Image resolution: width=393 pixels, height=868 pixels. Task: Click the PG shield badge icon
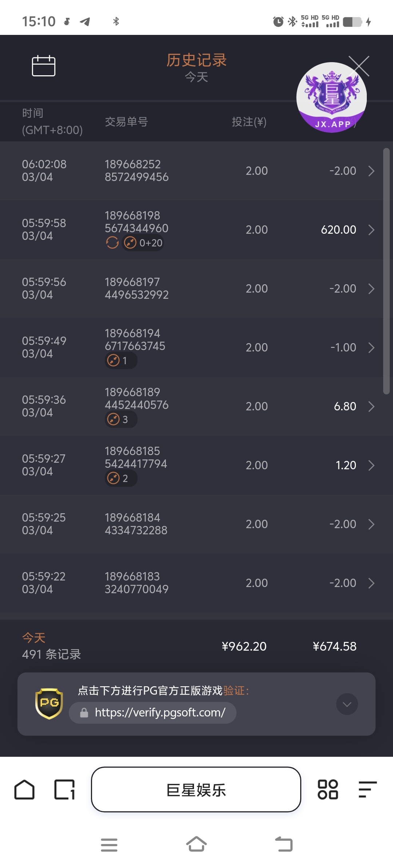[x=49, y=703]
